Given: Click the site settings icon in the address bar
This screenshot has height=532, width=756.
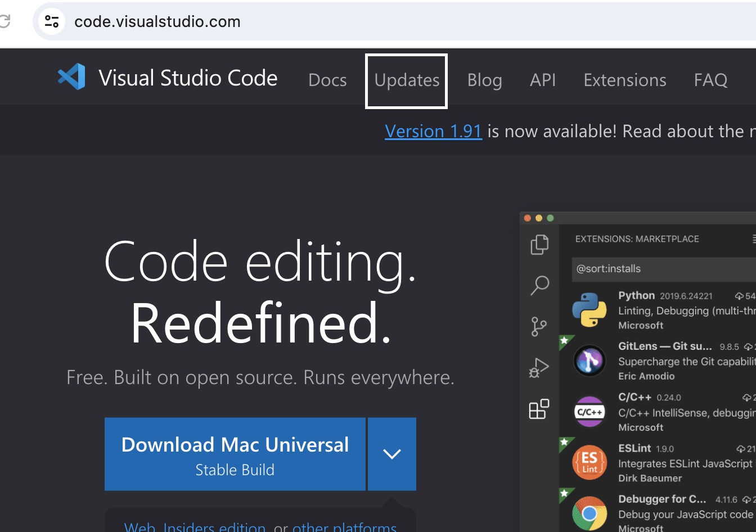Looking at the screenshot, I should (52, 21).
